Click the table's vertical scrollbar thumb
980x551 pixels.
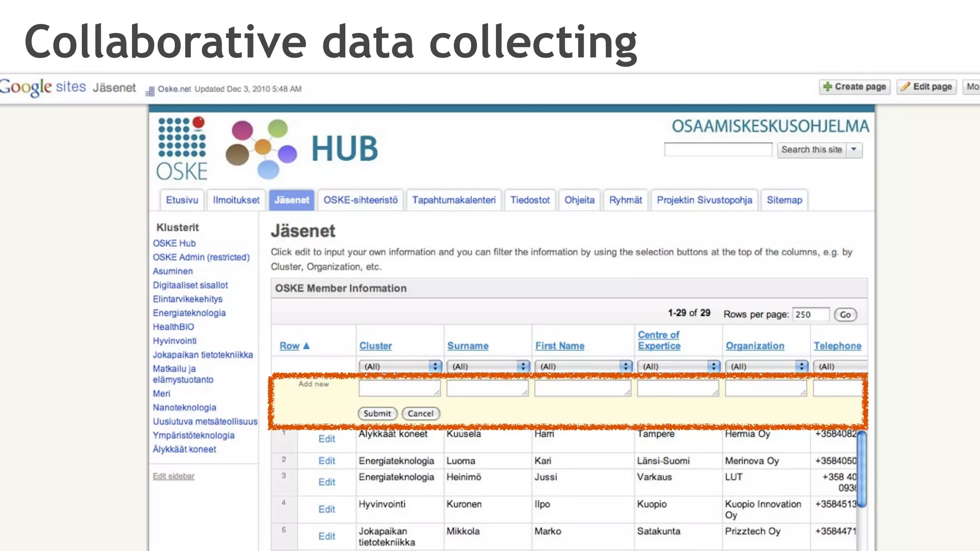[x=862, y=469]
